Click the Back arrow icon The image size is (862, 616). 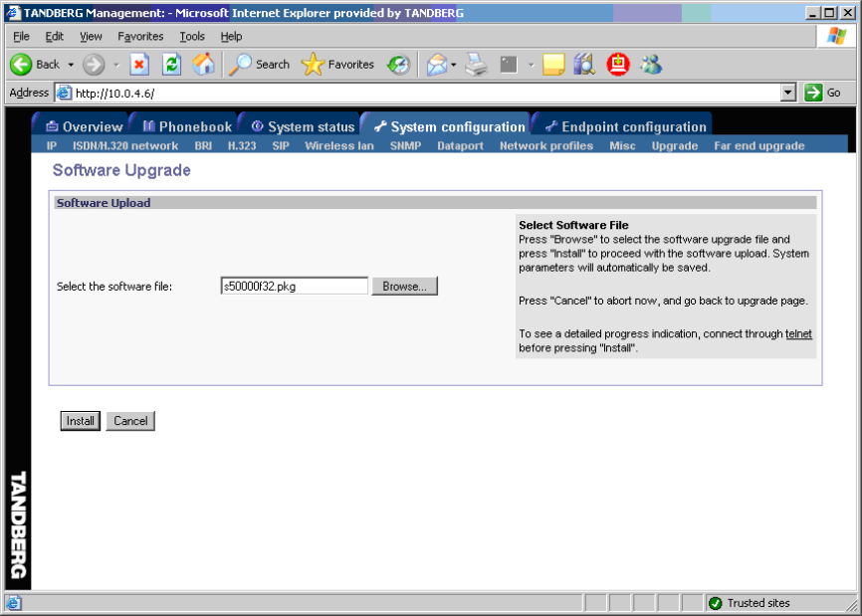(x=21, y=65)
